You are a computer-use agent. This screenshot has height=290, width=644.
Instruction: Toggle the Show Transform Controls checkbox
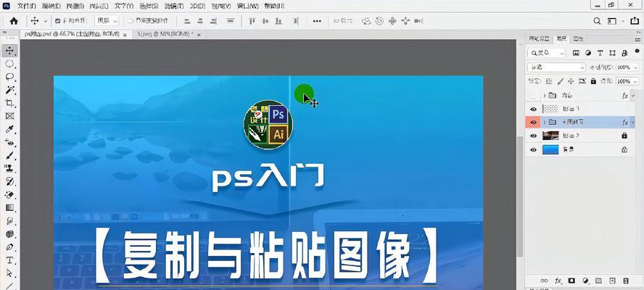click(x=131, y=21)
